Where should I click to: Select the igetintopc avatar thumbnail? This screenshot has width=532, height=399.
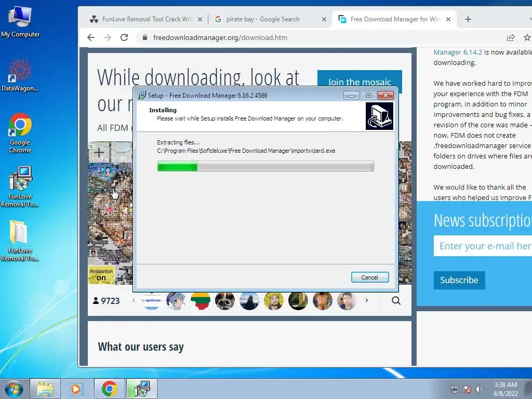click(x=151, y=301)
